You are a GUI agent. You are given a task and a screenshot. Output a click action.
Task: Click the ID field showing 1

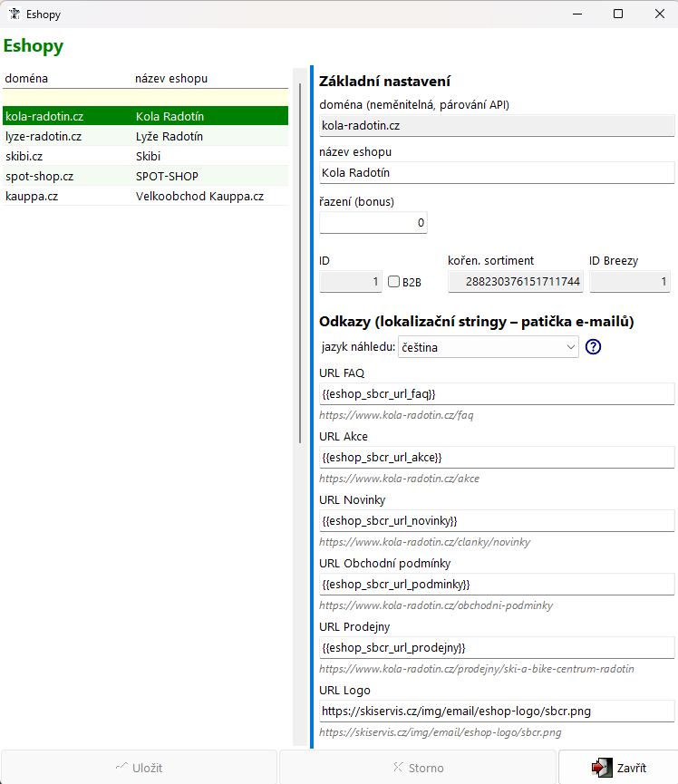[x=351, y=282]
